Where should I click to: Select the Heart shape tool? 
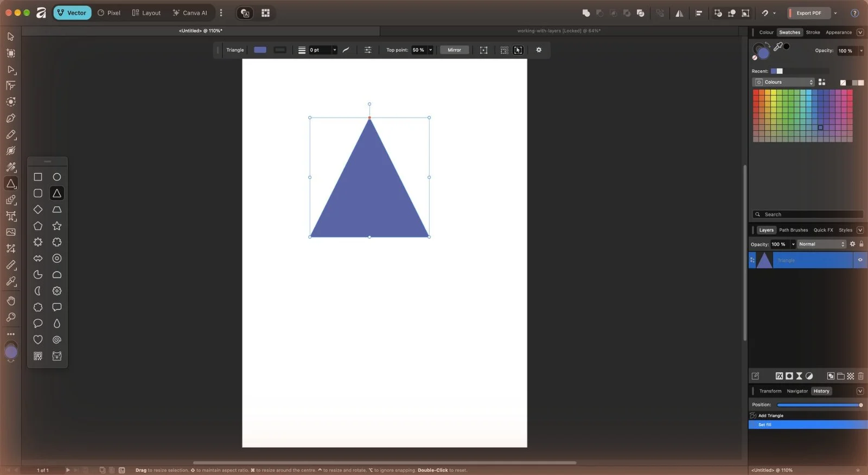(x=38, y=340)
